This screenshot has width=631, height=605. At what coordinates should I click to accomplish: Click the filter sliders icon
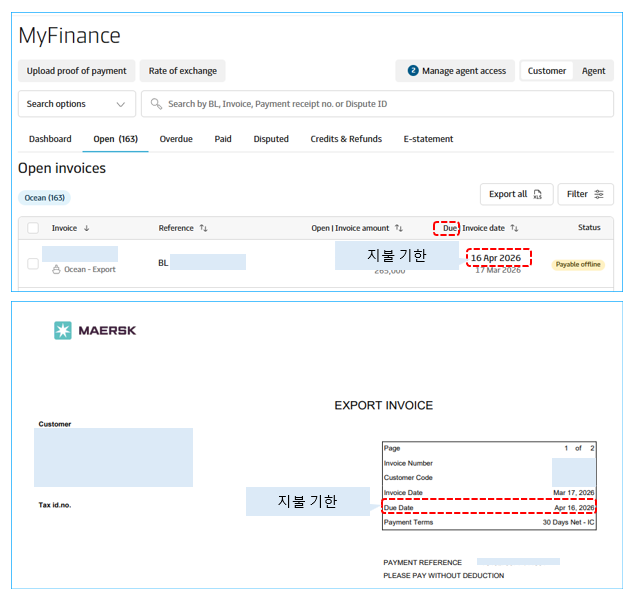599,194
